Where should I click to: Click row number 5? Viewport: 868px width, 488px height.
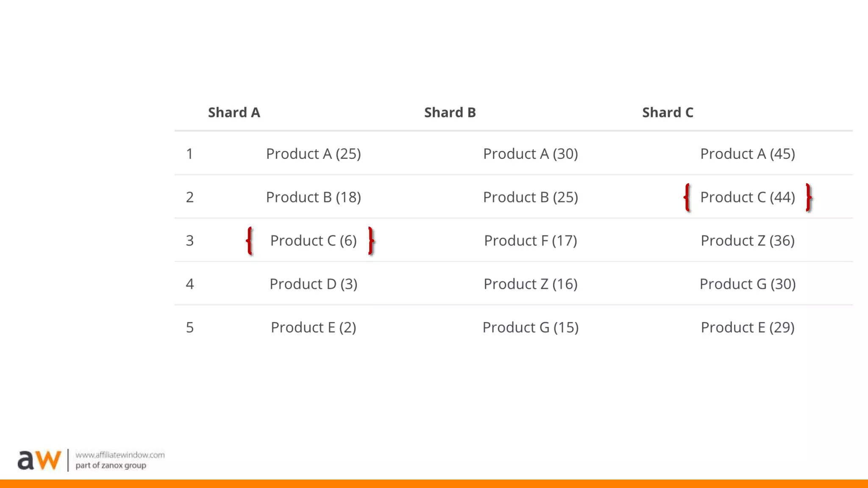click(x=189, y=327)
